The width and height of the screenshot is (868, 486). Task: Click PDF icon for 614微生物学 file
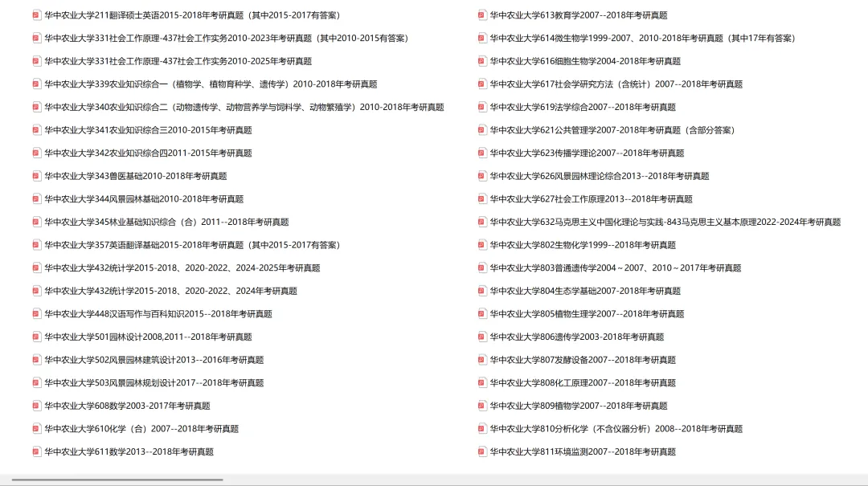coord(481,39)
